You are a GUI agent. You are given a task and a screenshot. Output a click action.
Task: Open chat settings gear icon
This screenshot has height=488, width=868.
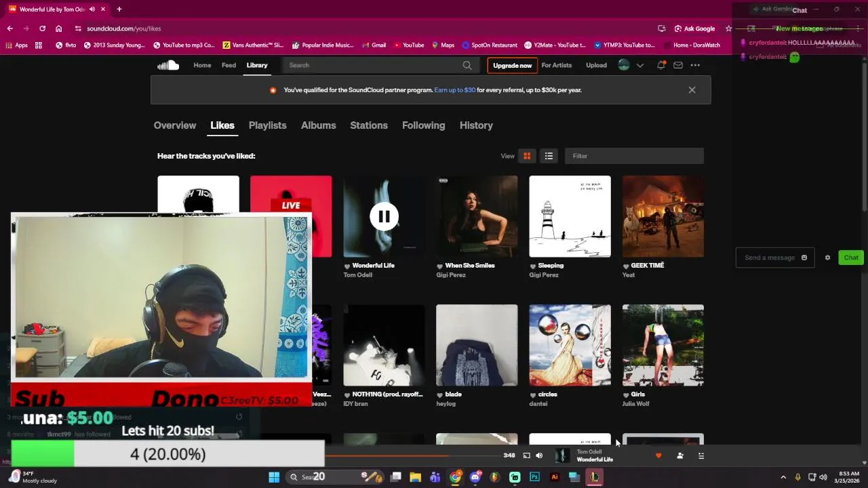tap(827, 258)
